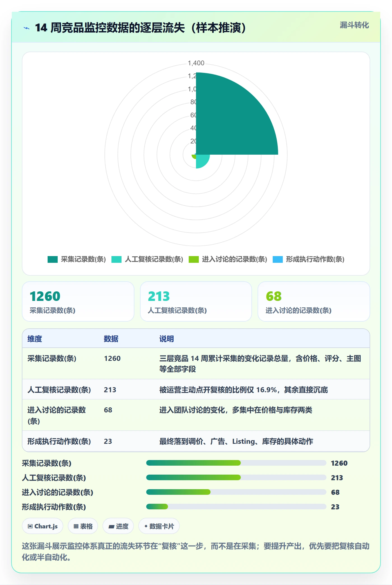Click the 采集记录数(条) progress bar
Viewport: 392px width, 585px height.
click(236, 463)
